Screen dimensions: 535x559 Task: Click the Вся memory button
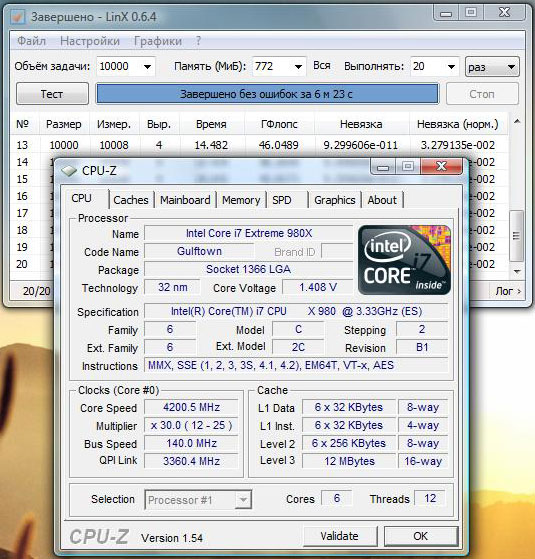pyautogui.click(x=321, y=66)
